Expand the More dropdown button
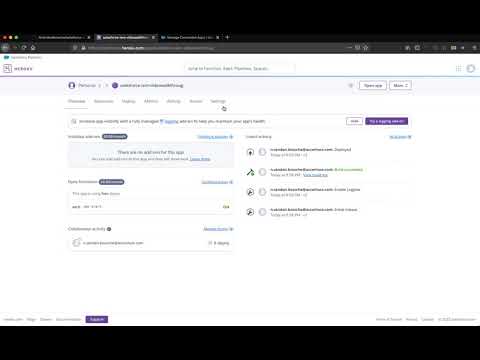This screenshot has width=480, height=360. pos(400,86)
